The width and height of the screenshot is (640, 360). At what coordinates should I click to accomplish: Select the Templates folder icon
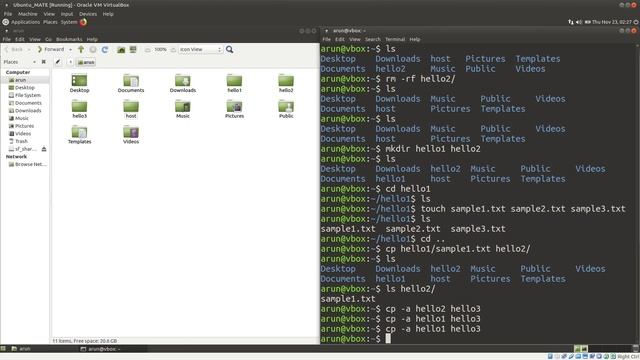pos(79,135)
